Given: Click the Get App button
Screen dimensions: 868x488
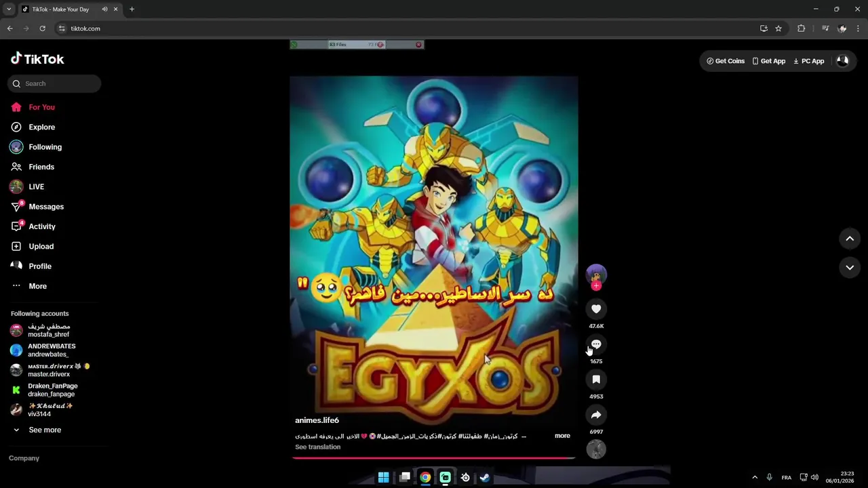Looking at the screenshot, I should pos(768,61).
